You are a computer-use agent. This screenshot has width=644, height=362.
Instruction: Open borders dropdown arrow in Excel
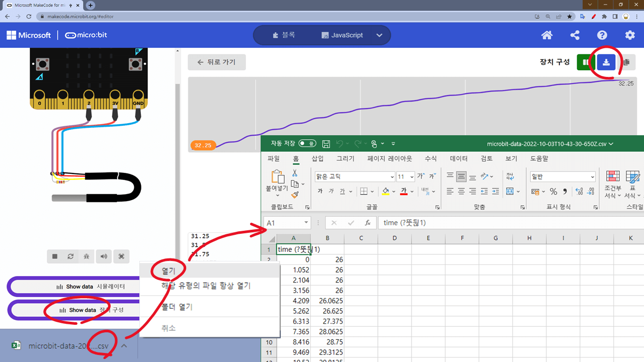click(x=372, y=192)
